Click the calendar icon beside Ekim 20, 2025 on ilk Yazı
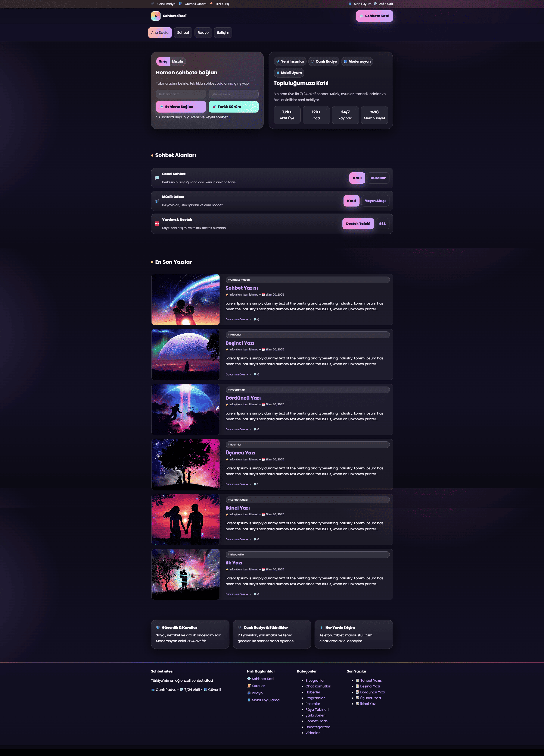 [263, 569]
